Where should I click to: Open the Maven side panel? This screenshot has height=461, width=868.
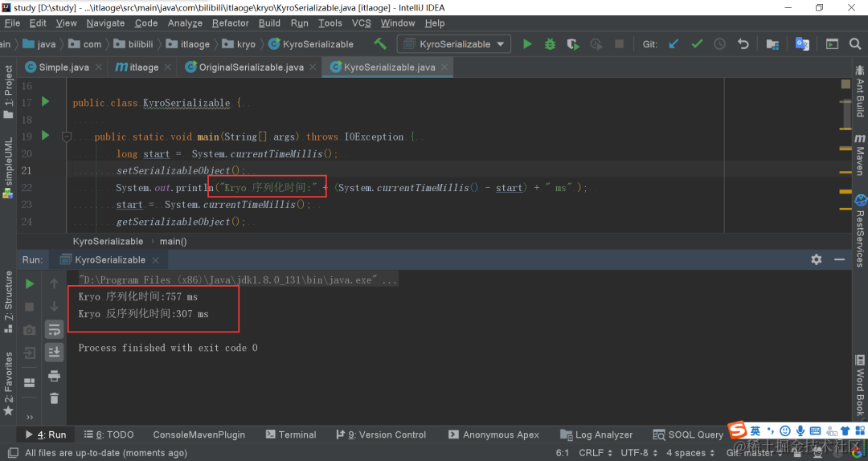tap(860, 155)
